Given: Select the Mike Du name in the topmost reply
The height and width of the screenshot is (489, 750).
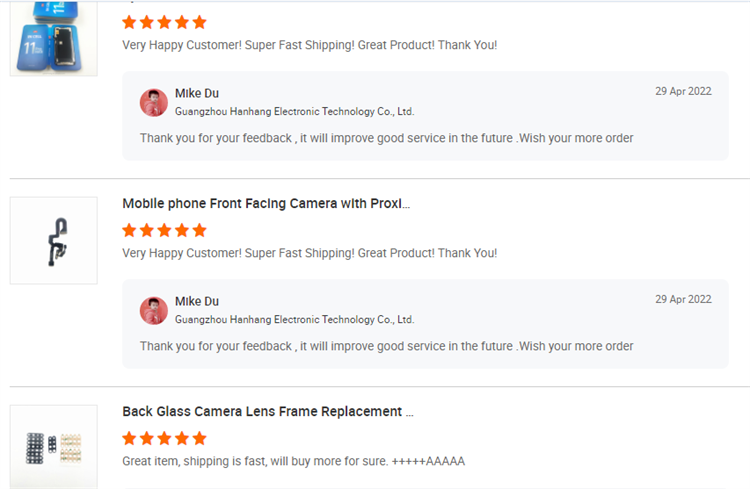Looking at the screenshot, I should click(197, 93).
